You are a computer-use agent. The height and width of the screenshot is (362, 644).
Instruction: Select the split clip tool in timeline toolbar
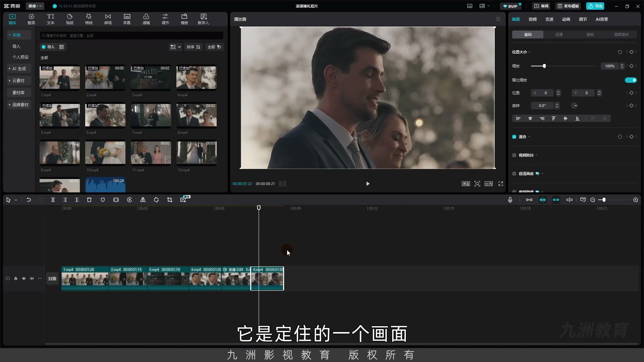pyautogui.click(x=53, y=200)
